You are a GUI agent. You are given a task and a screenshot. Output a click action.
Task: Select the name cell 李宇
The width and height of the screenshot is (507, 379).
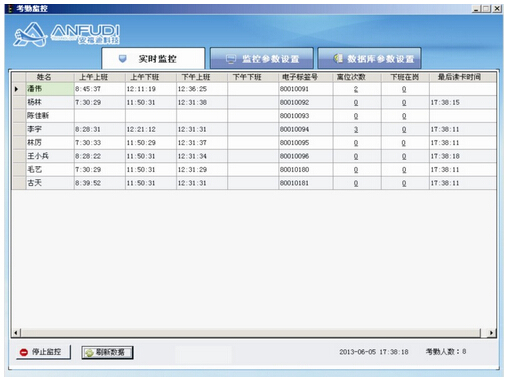[50, 129]
